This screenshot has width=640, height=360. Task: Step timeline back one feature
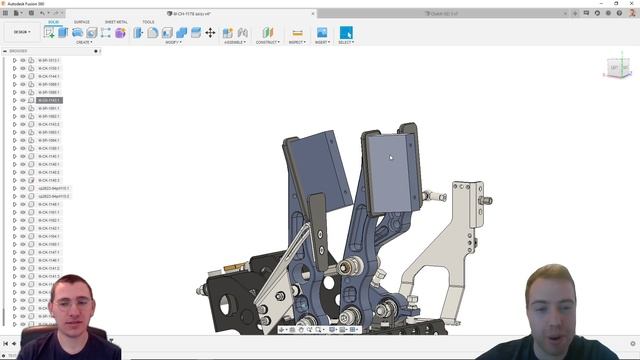[14, 344]
